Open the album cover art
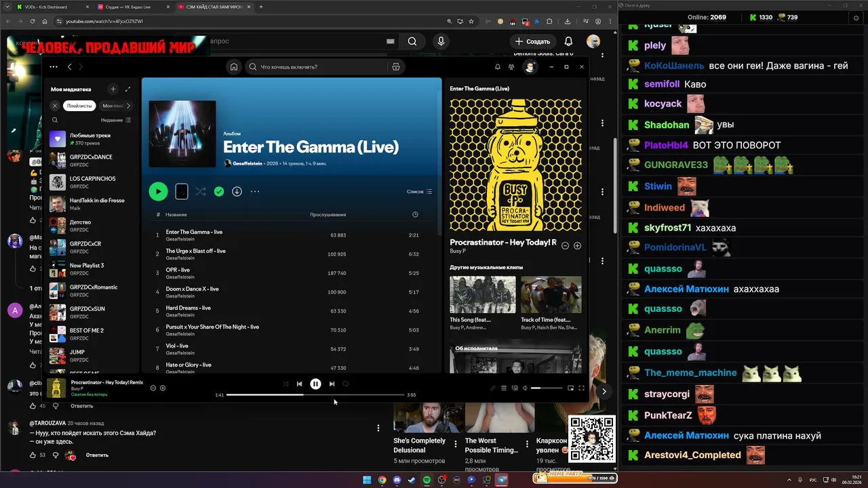This screenshot has height=488, width=868. point(182,134)
